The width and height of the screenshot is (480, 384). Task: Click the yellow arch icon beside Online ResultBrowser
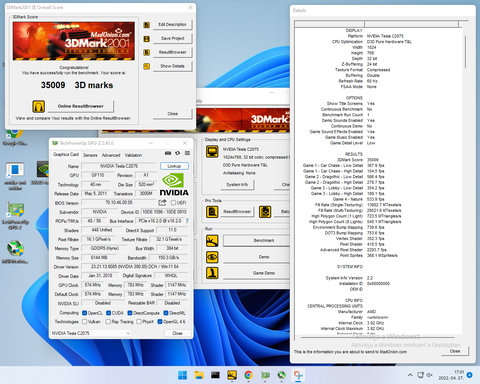[39, 106]
